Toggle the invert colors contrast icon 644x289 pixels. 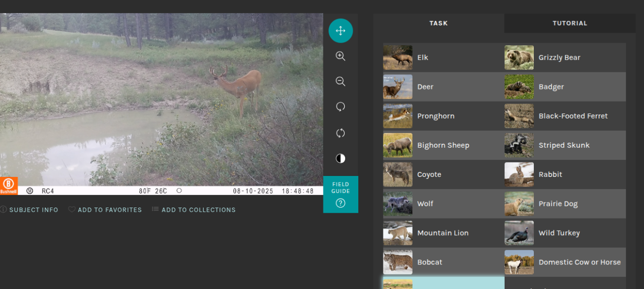coord(341,159)
